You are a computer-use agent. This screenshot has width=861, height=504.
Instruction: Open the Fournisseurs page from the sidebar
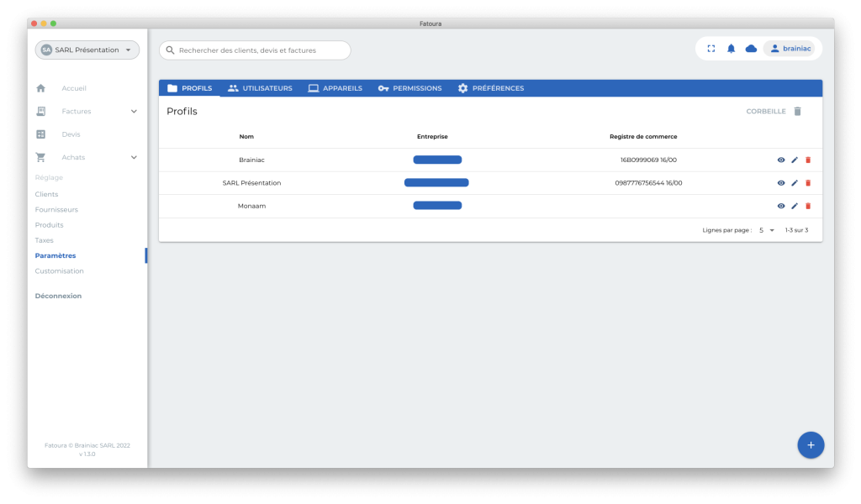click(x=55, y=209)
